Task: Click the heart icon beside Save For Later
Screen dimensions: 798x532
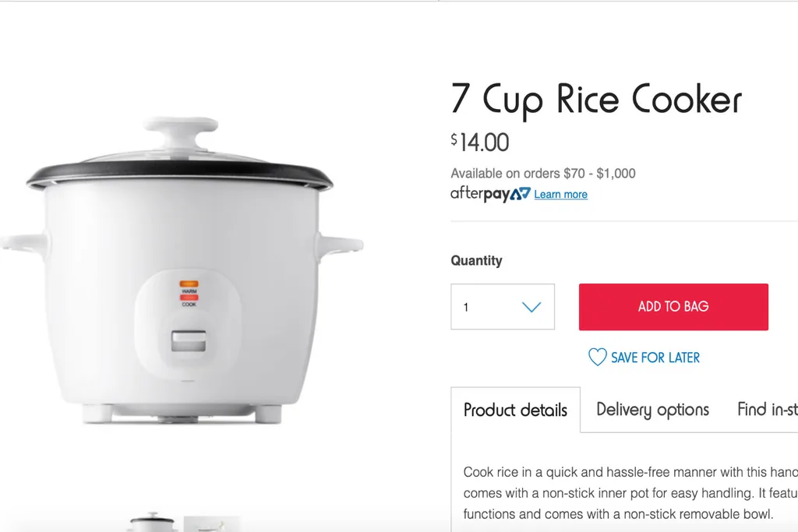Action: coord(597,357)
